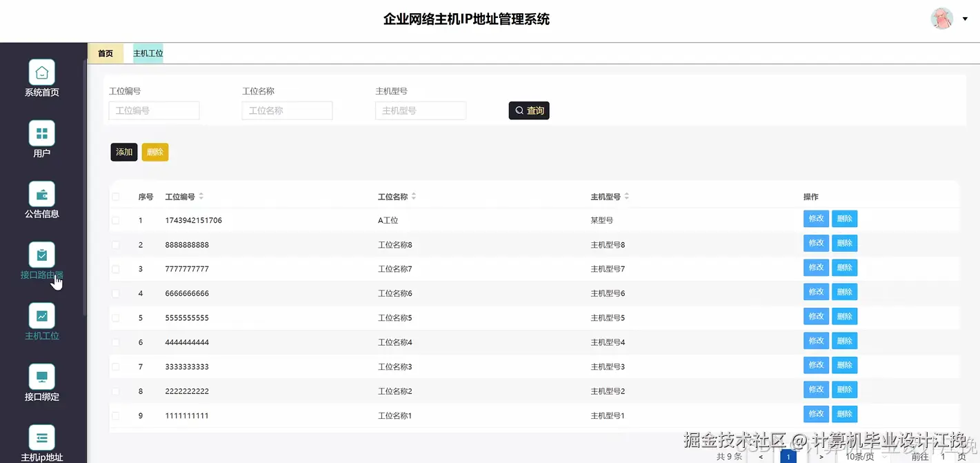980x463 pixels.
Task: Click 删除 for 工位名称1 row
Action: [845, 414]
